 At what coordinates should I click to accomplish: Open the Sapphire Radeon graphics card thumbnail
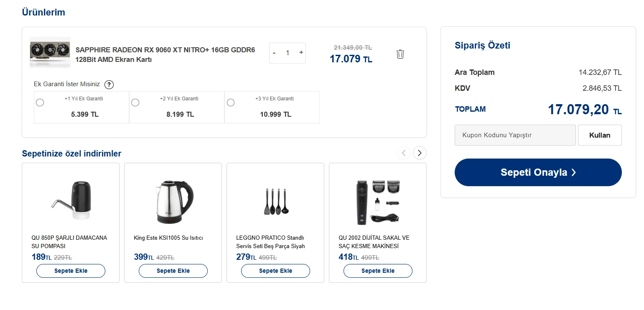[50, 52]
